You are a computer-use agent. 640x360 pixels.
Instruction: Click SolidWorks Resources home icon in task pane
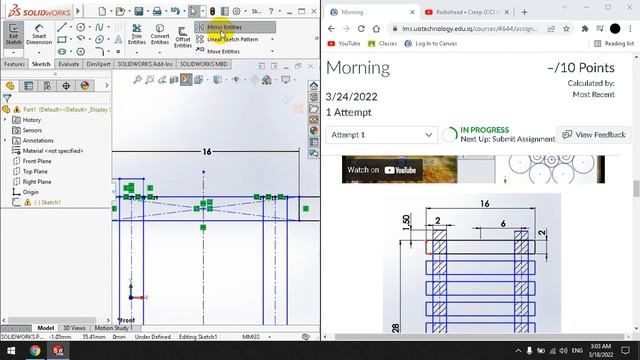coord(313,86)
